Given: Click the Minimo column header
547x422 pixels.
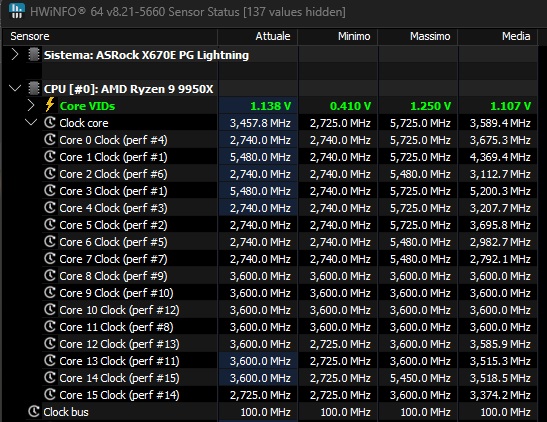Looking at the screenshot, I should coord(338,36).
